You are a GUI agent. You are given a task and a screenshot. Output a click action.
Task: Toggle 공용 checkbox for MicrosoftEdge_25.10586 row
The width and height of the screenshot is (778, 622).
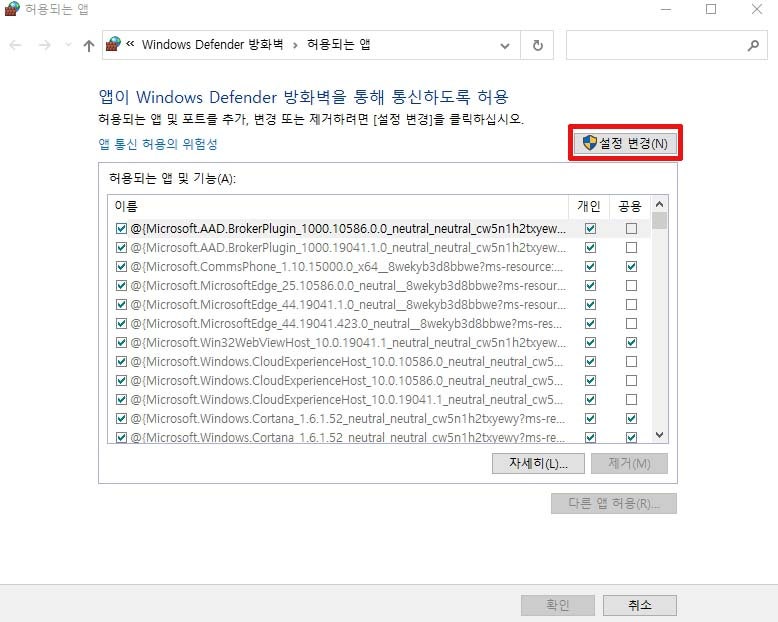point(631,286)
